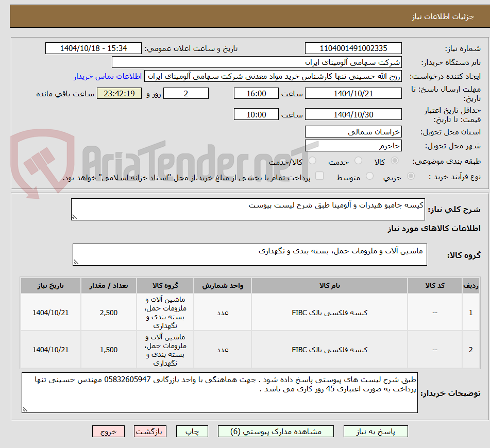Click the کد کالا column header

[x=435, y=286]
